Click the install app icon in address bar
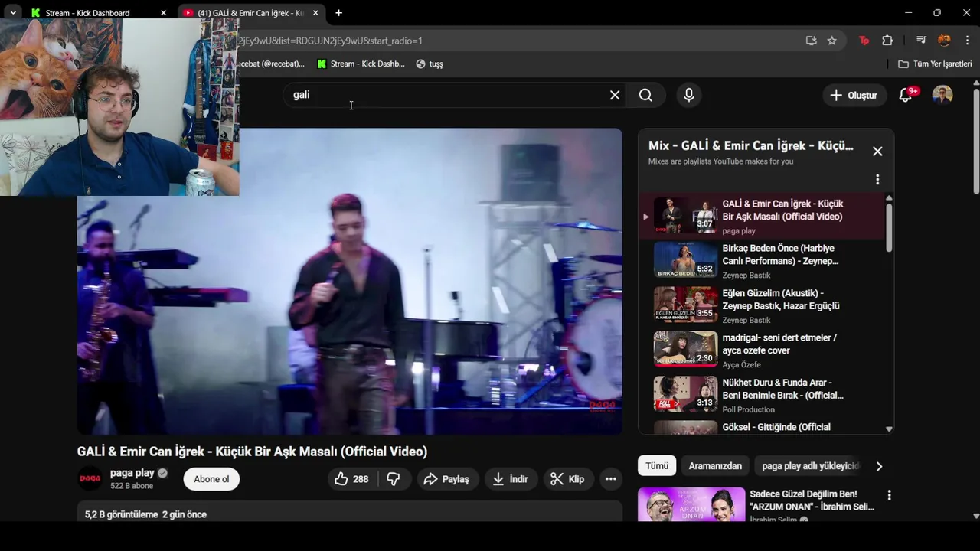Image resolution: width=980 pixels, height=551 pixels. coord(812,41)
